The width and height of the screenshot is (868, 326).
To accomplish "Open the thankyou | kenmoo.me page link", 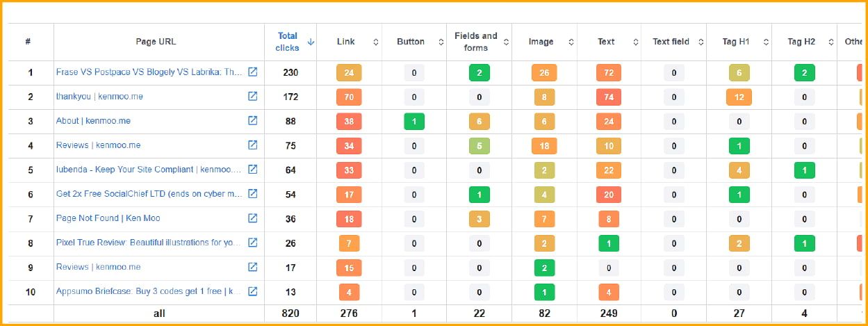I will pos(99,97).
